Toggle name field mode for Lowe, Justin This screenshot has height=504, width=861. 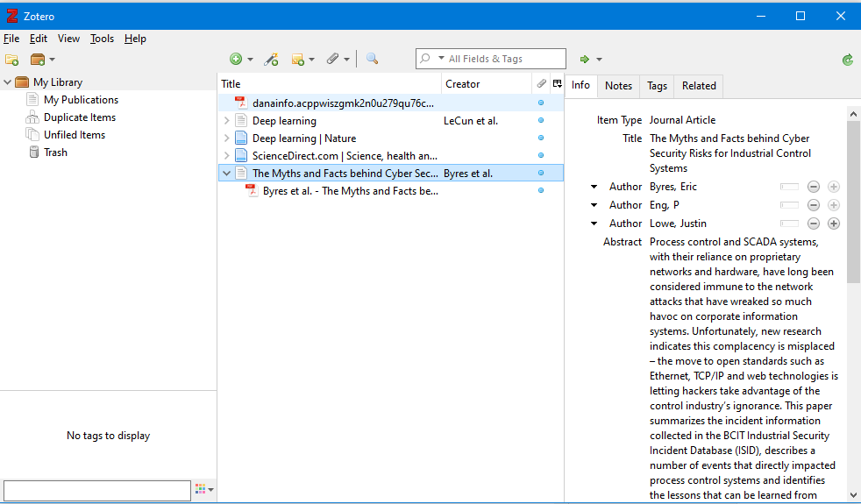point(789,224)
